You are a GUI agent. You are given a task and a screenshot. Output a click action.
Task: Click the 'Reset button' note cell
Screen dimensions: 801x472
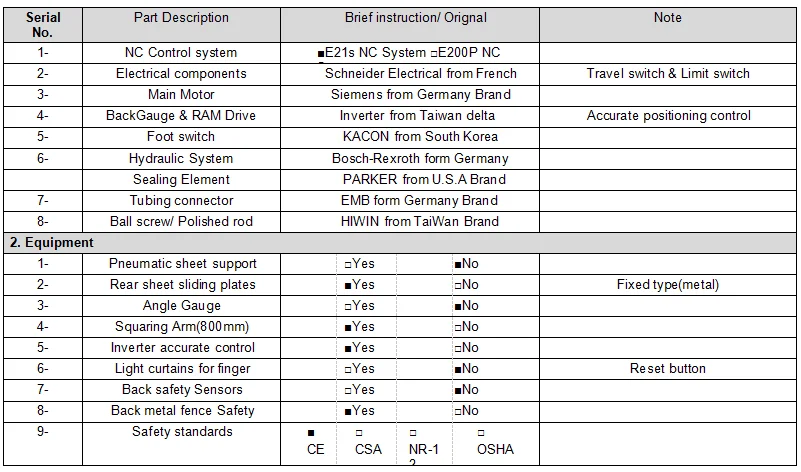pos(667,369)
